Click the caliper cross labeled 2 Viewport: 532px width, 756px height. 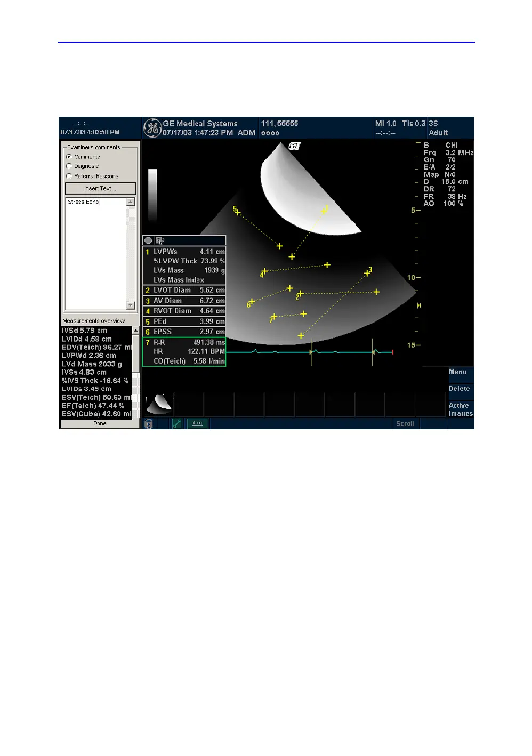click(x=301, y=294)
